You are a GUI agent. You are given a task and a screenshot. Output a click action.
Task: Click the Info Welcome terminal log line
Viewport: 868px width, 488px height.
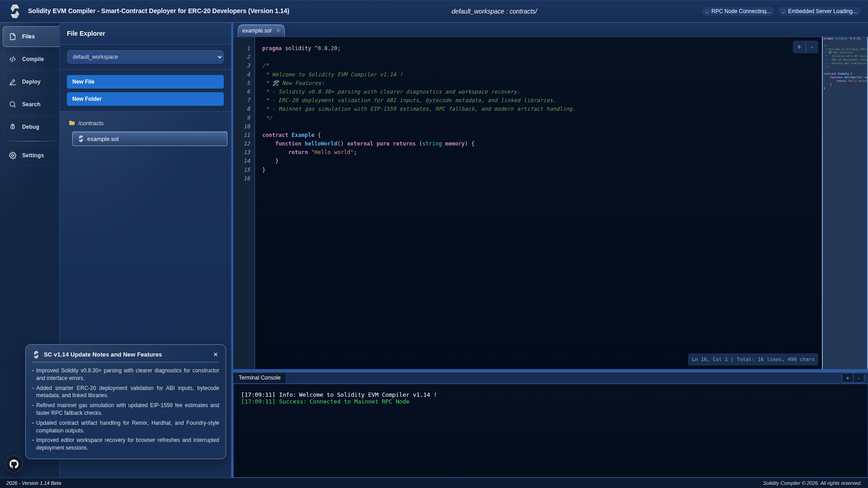(339, 395)
